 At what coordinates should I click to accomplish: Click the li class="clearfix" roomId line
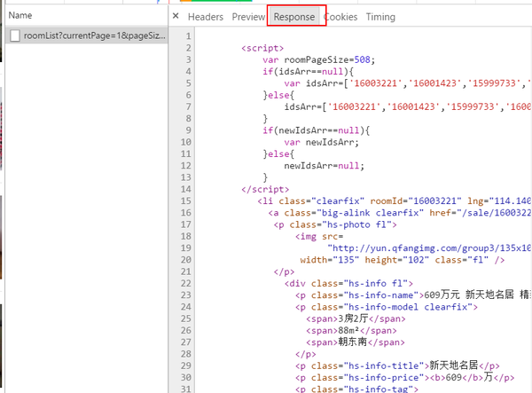point(395,200)
